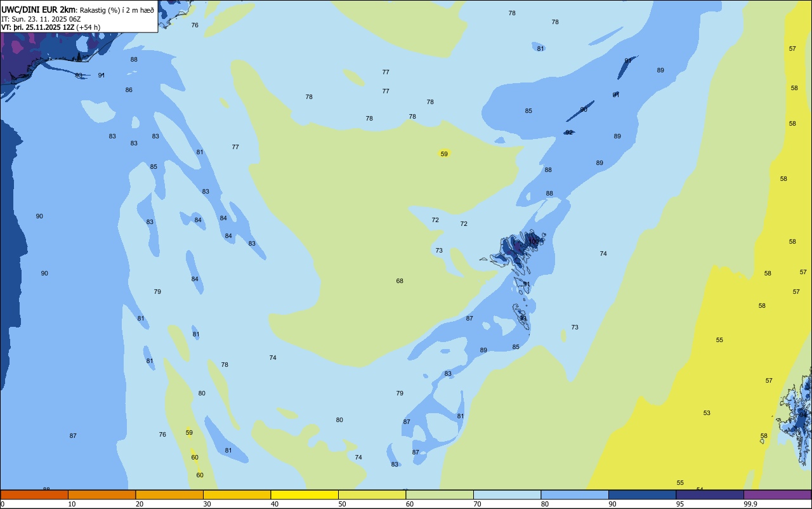Click the legend tick label "20"
812x509 pixels.
pos(140,504)
